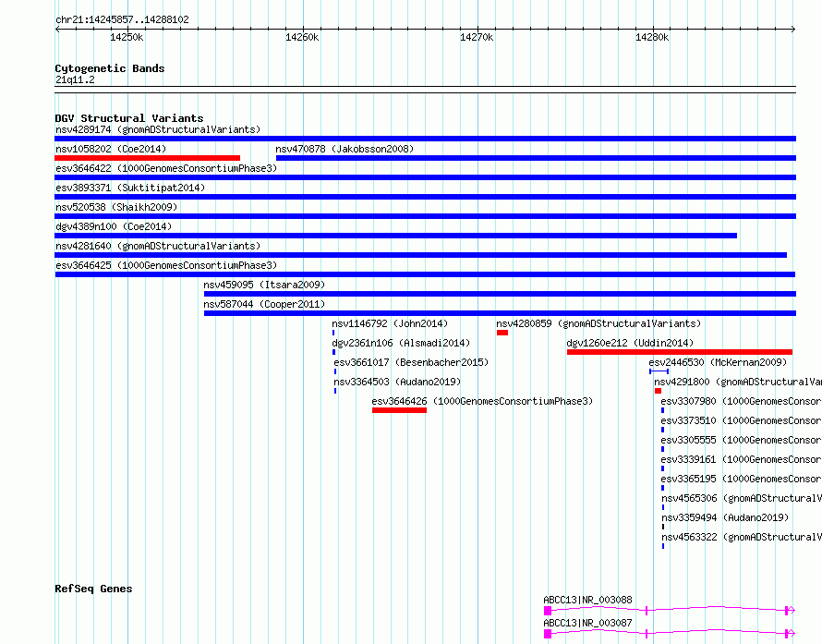Click the 14280k ruler position label
Image resolution: width=822 pixels, height=644 pixels.
pyautogui.click(x=652, y=37)
